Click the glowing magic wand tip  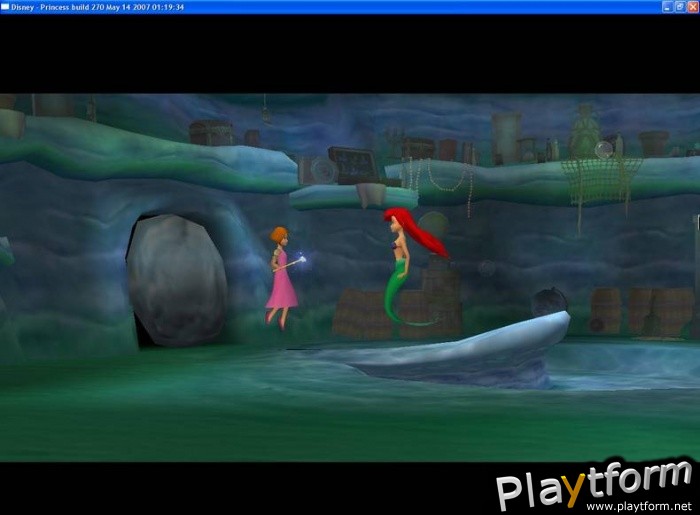click(x=303, y=260)
